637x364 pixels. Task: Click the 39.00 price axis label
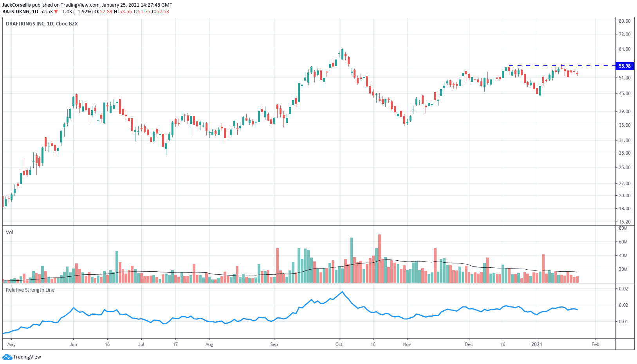coord(624,112)
